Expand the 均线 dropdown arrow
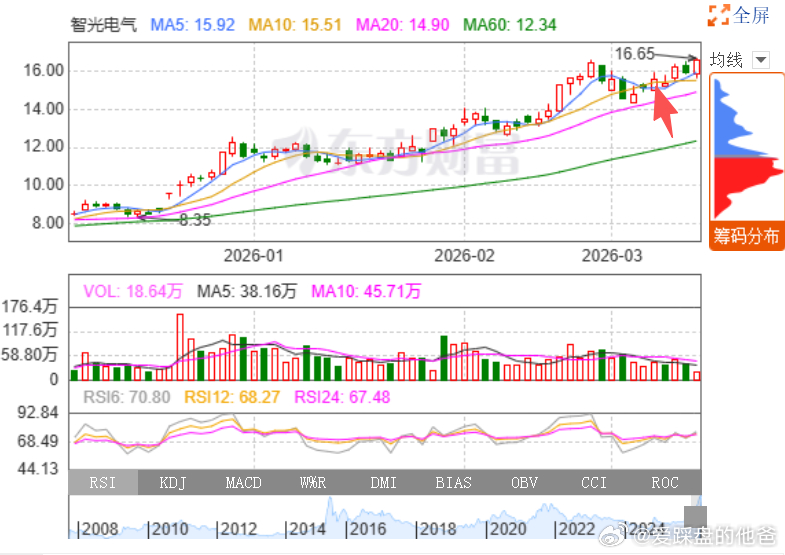This screenshot has height=555, width=785. 760,60
